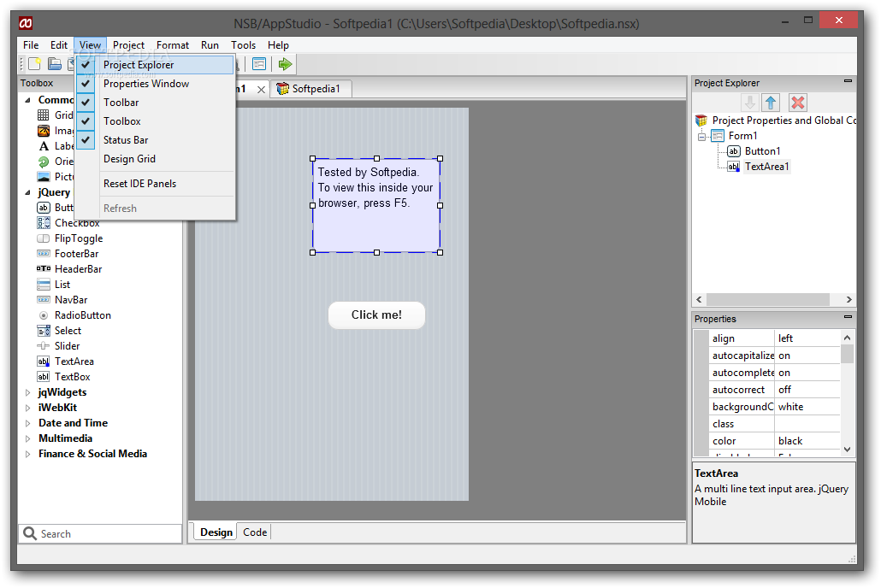881x588 pixels.
Task: Click the blue Move Up arrow icon
Action: click(x=771, y=103)
